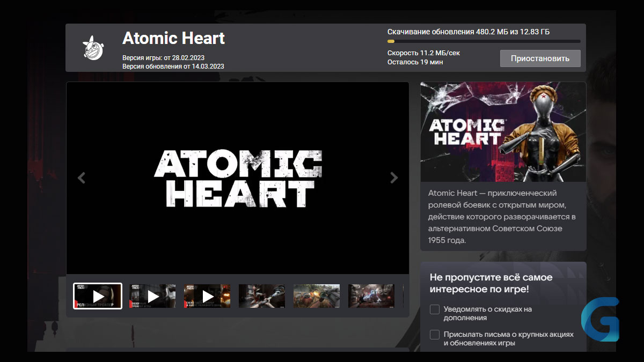Screen dimensions: 644x362
Task: Click the label Уведомлять о скидках на дополнения
Action: click(488, 314)
